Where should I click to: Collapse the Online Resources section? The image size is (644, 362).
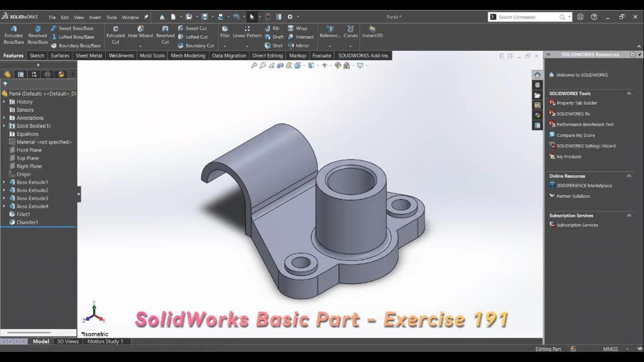[x=628, y=176]
